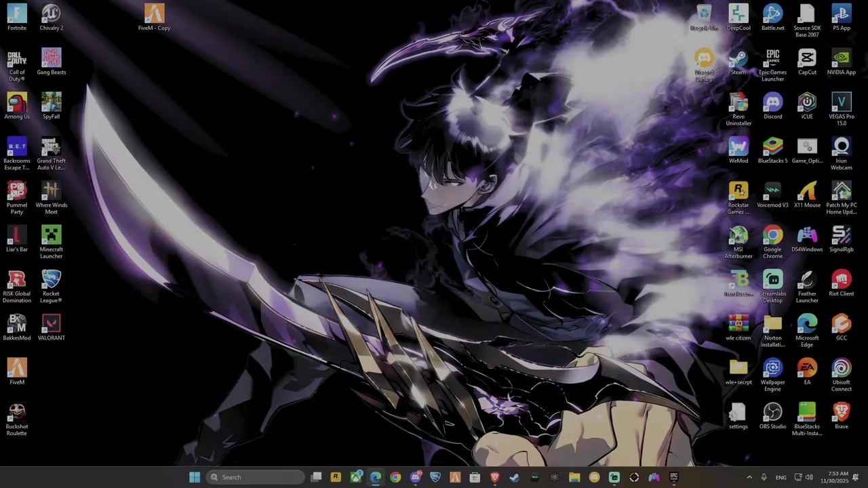Open the VALORANT shortcut
This screenshot has height=488, width=868.
point(52,327)
